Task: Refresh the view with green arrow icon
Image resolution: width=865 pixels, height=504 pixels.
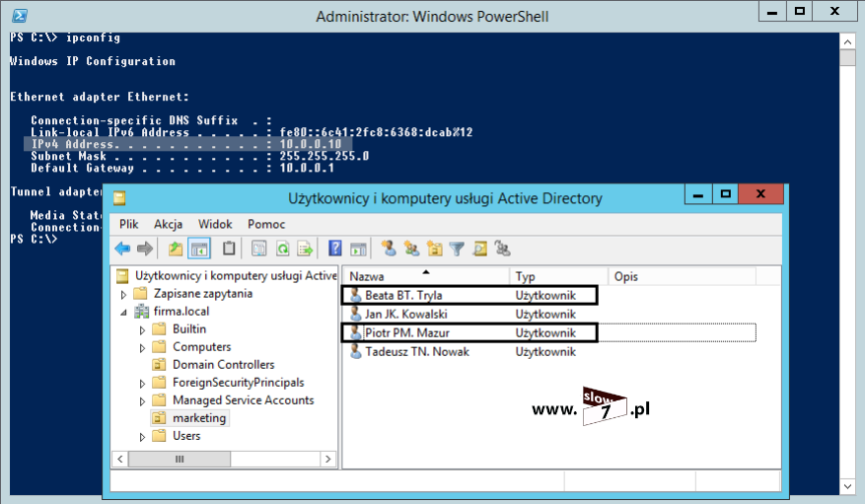Action: coord(282,249)
